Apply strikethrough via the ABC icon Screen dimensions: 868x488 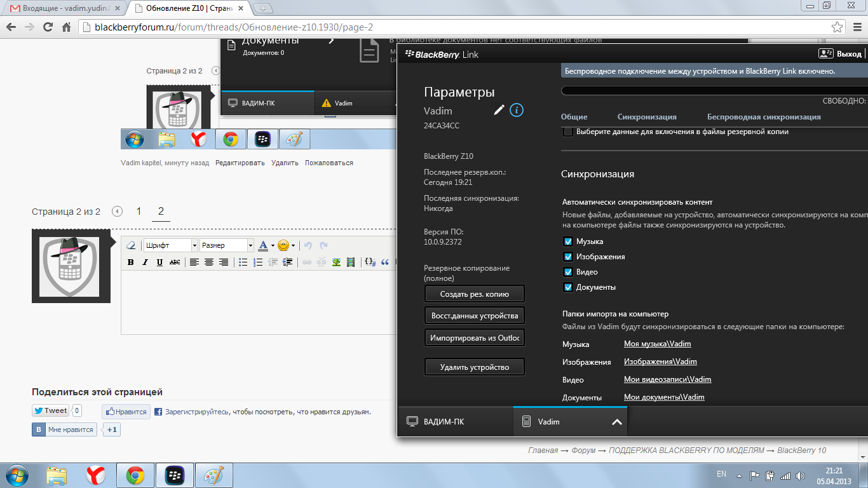tap(175, 262)
